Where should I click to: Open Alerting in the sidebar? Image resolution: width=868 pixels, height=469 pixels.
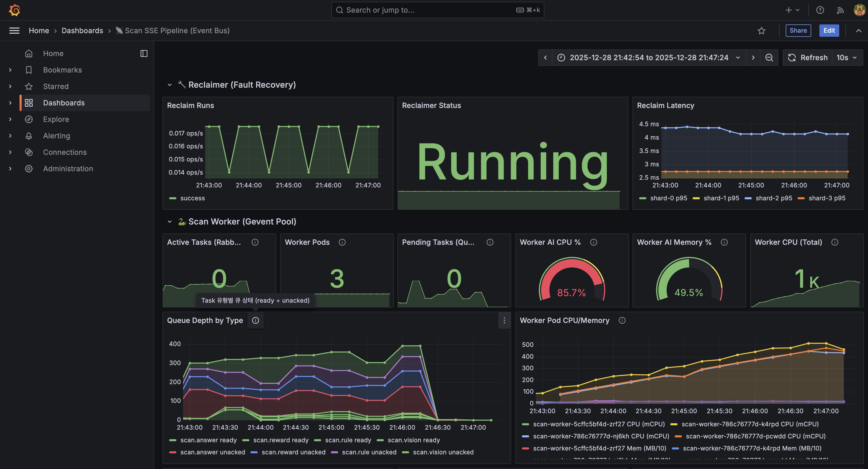56,136
